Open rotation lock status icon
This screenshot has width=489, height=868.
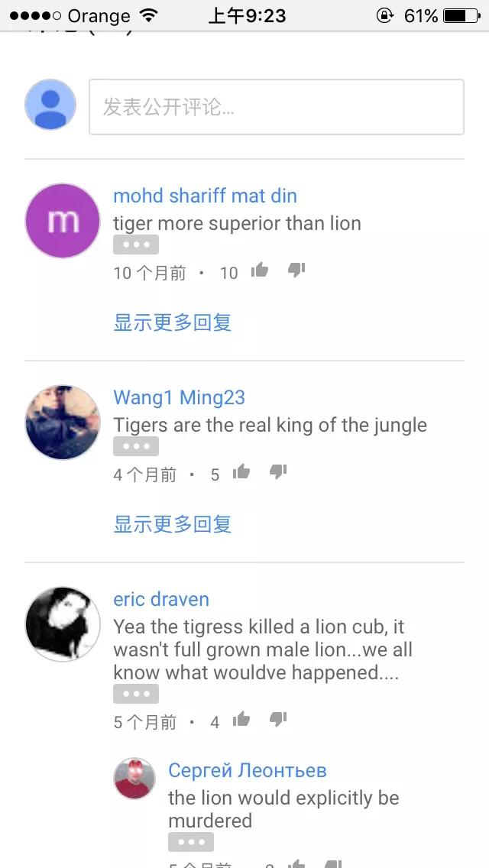coord(385,15)
